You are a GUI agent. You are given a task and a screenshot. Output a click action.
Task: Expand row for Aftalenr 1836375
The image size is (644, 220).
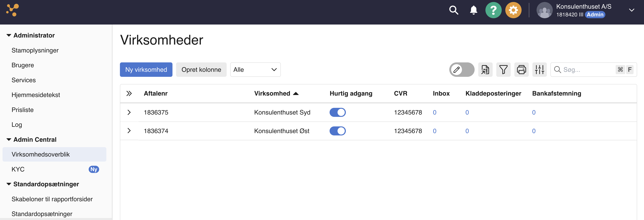click(129, 112)
